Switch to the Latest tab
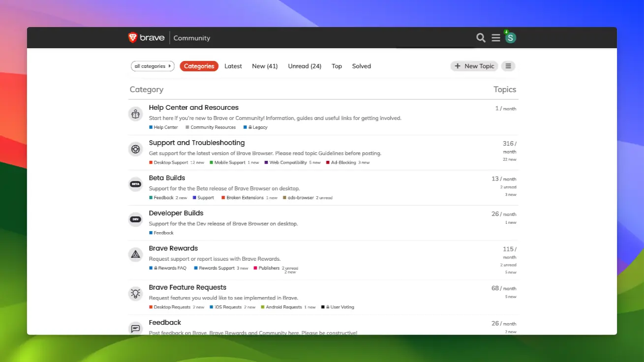Screen dimensions: 644x362 coord(233,66)
